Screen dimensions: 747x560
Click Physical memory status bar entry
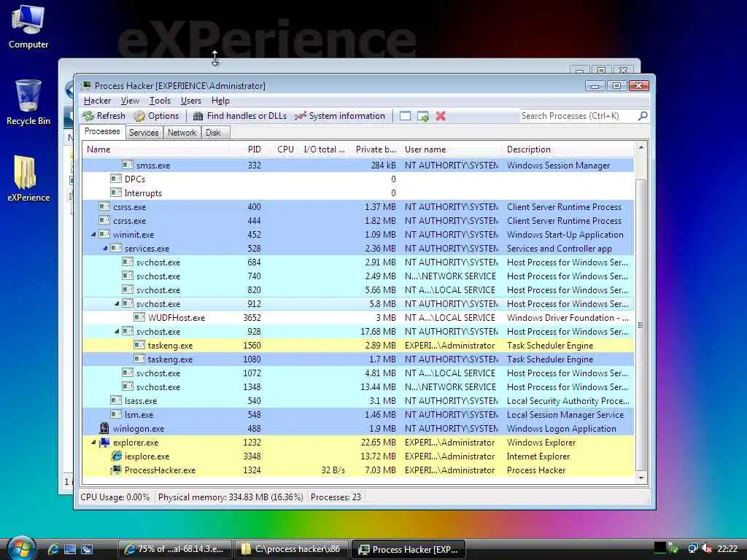[231, 497]
